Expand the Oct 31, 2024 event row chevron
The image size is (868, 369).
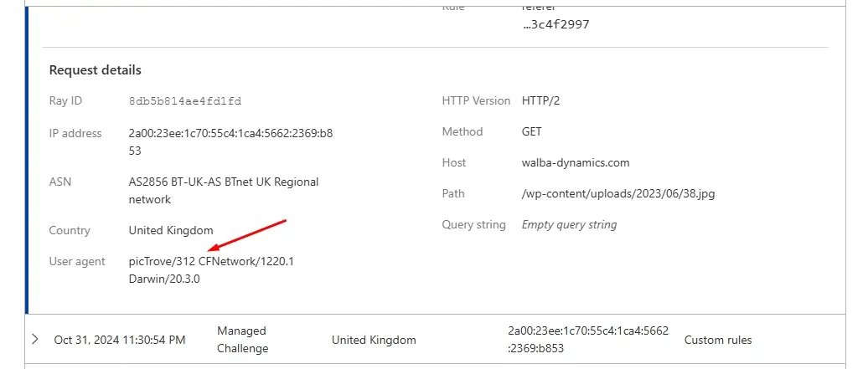[x=34, y=340]
